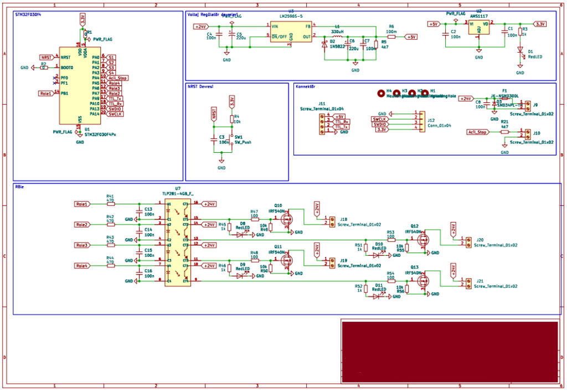Image resolution: width=567 pixels, height=392 pixels.
Task: Click the LM2596S-5 regulator IC
Action: [291, 33]
